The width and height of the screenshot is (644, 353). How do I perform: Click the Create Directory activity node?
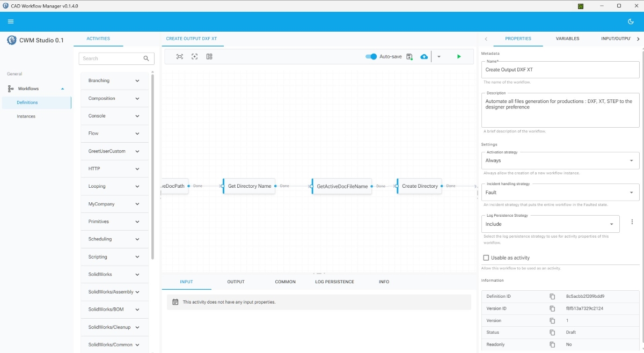click(x=420, y=186)
